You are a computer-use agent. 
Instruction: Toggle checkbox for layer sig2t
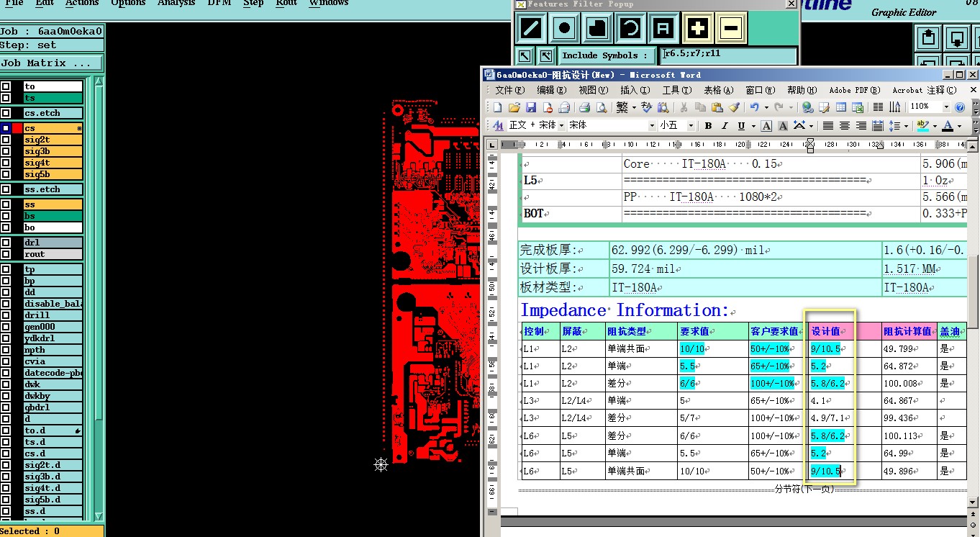[x=6, y=140]
